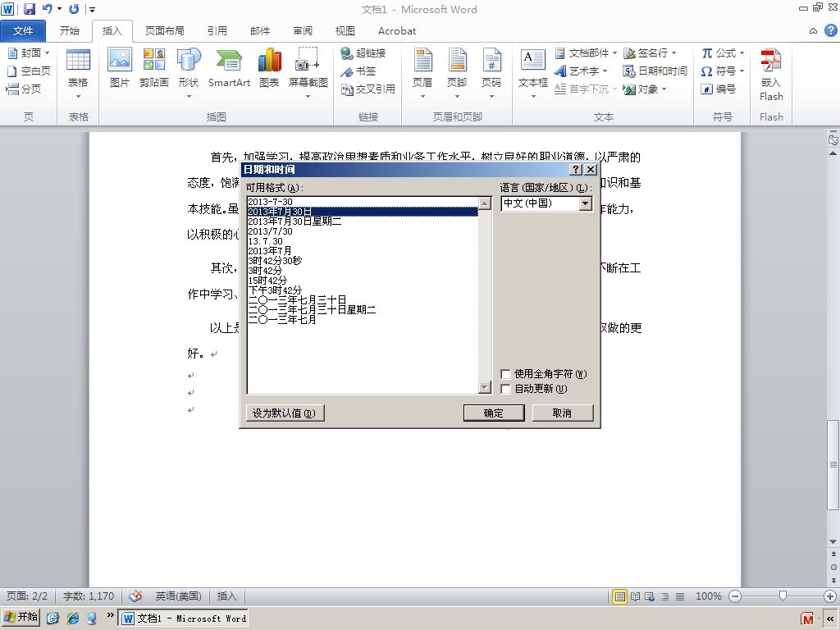The height and width of the screenshot is (630, 840).
Task: Click the dialog help question mark button
Action: [x=576, y=169]
